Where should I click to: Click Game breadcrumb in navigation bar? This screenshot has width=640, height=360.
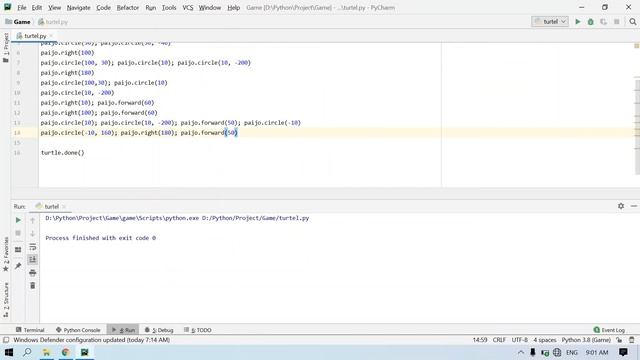[18, 22]
